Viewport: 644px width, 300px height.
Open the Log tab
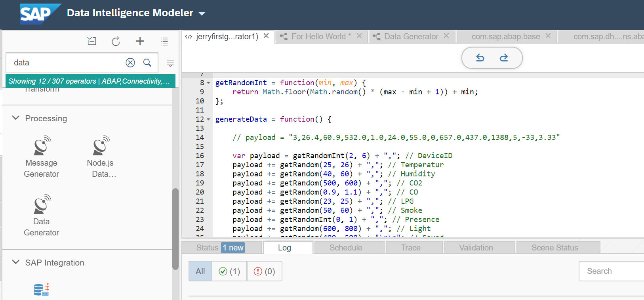point(288,248)
